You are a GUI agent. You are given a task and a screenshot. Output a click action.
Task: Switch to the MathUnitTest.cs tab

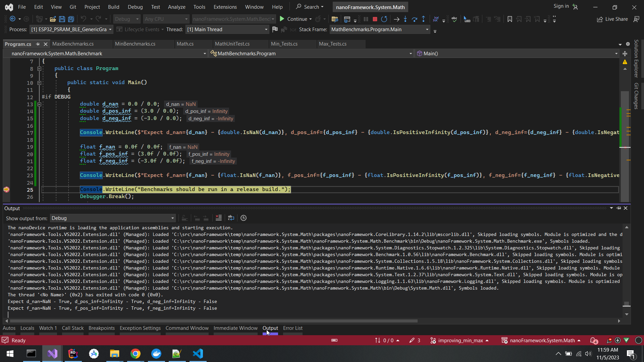(x=232, y=44)
